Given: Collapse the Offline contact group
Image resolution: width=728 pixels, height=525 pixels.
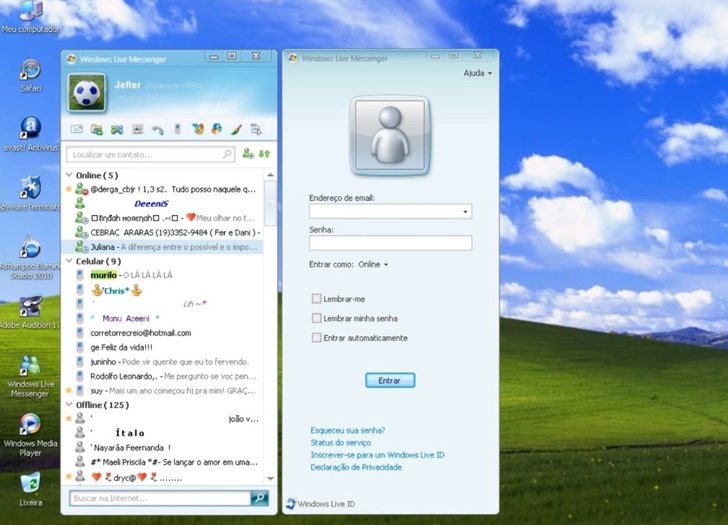Looking at the screenshot, I should [x=70, y=405].
